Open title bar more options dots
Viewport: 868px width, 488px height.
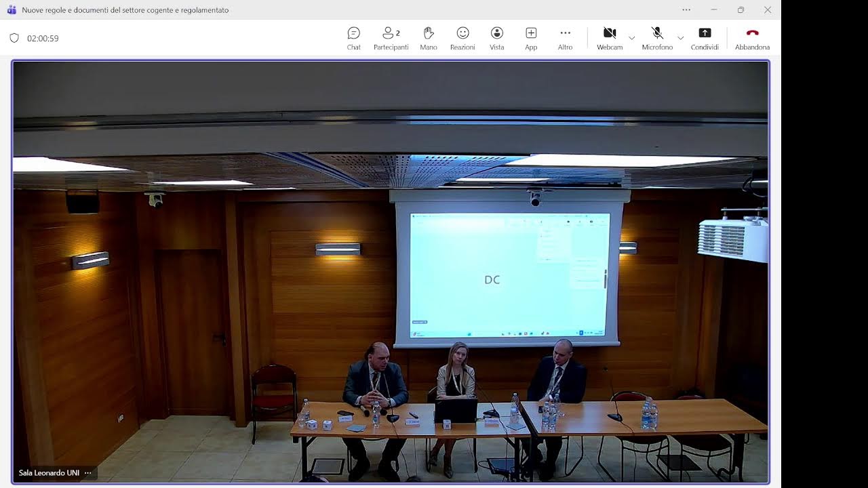coord(686,9)
